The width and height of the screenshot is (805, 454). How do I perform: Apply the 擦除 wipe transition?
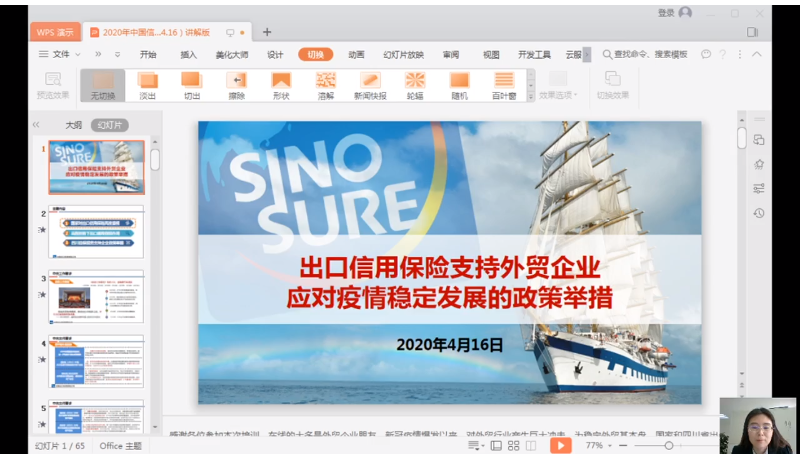coord(237,85)
